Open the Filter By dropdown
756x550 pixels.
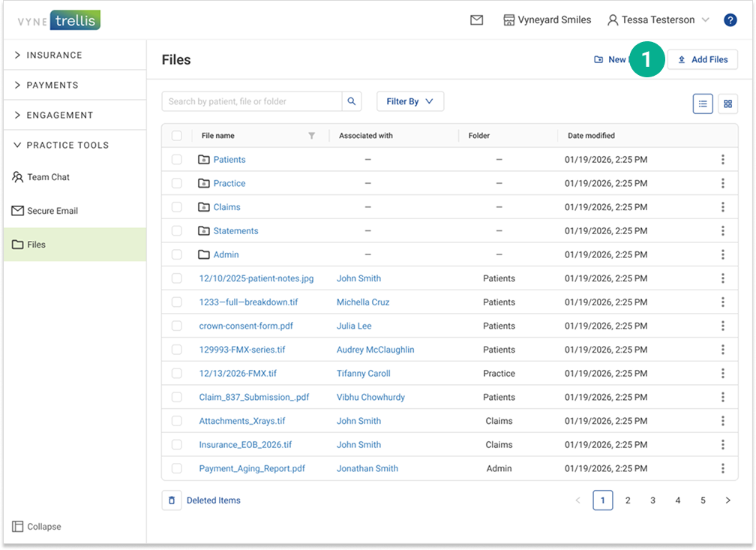click(409, 101)
